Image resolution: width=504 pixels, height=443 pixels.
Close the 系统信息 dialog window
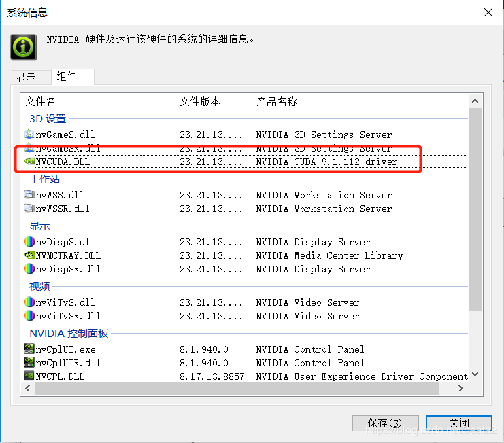[488, 12]
